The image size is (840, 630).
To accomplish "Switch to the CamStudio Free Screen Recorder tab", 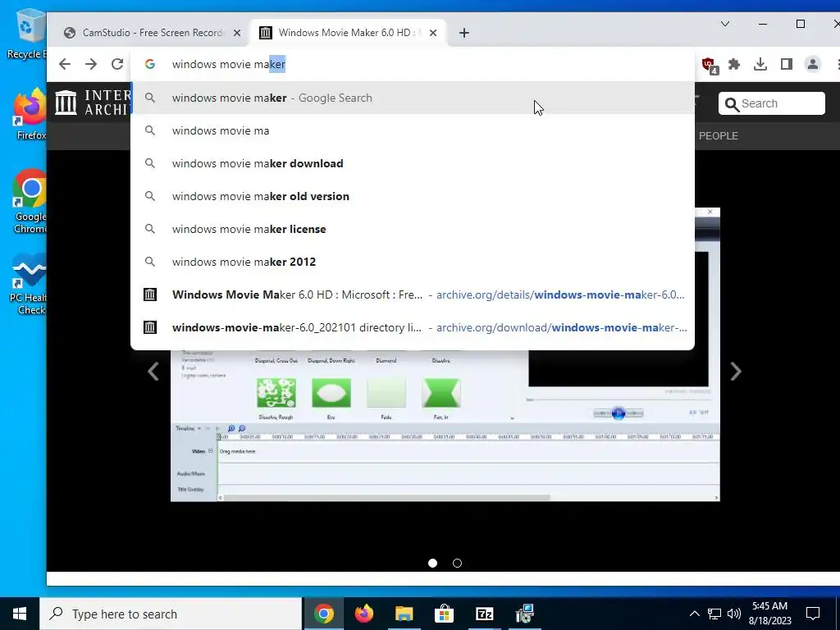I will (x=152, y=33).
